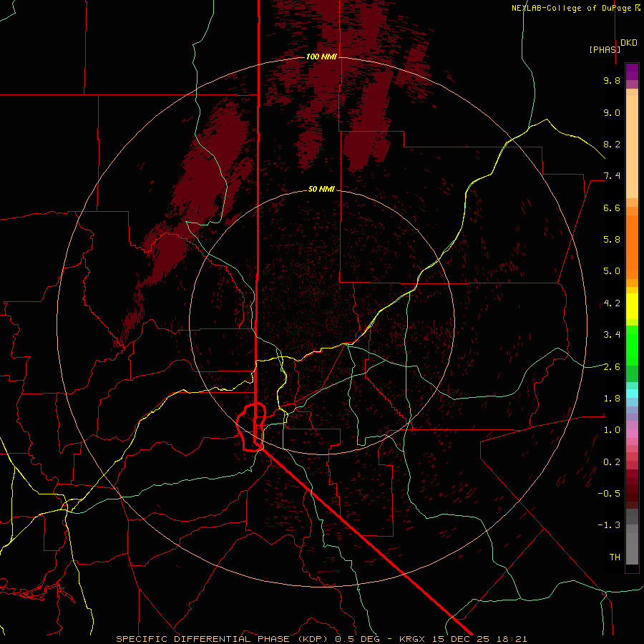The image size is (644, 644).
Task: Click the 0.2 color scale value
Action: tap(612, 462)
